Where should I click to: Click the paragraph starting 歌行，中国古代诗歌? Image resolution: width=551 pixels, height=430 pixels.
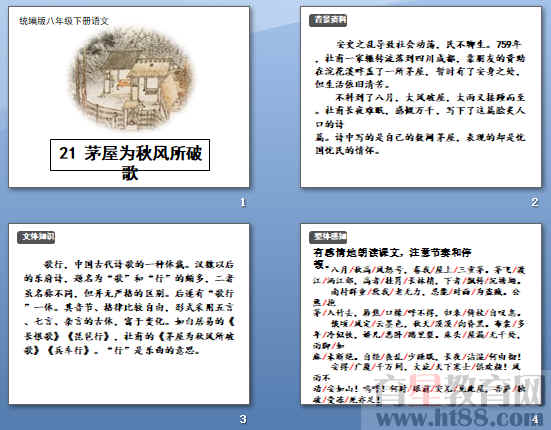[x=129, y=307]
